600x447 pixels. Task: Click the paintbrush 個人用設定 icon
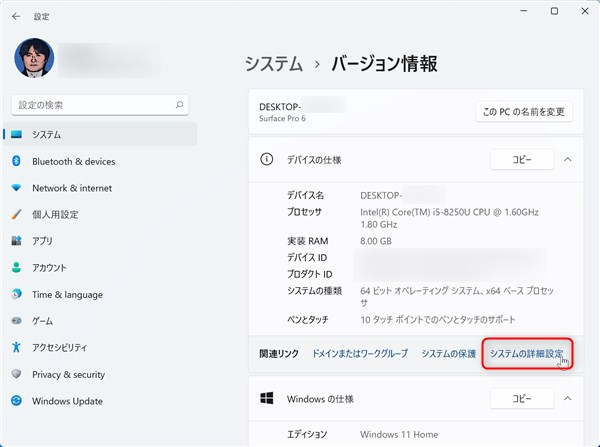click(16, 214)
